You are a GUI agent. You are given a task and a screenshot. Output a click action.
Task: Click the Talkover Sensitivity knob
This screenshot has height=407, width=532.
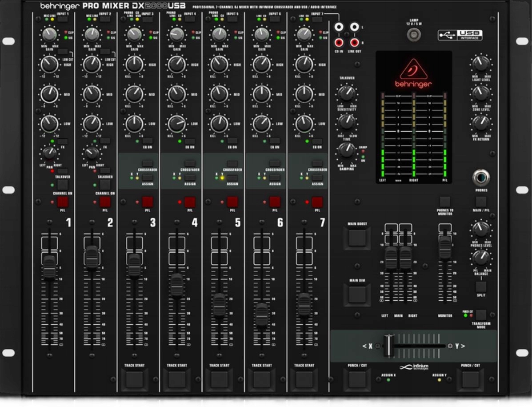pyautogui.click(x=346, y=93)
